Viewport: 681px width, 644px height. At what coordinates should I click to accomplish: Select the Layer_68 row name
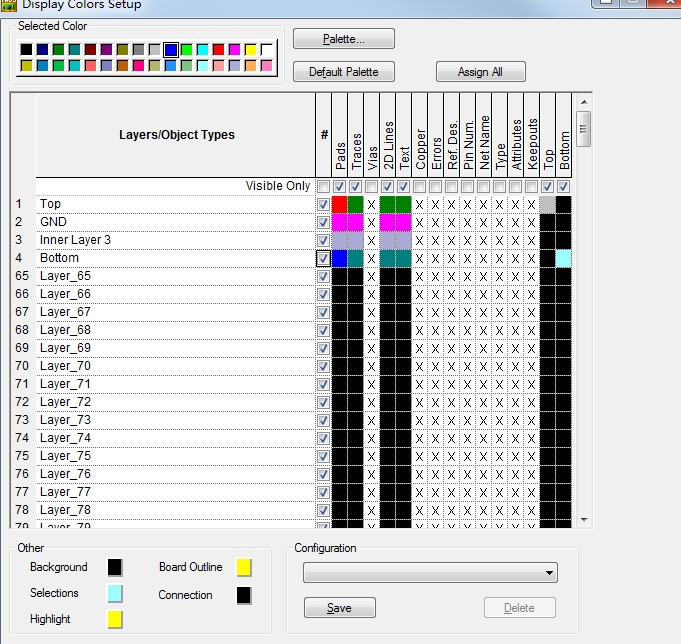(x=65, y=330)
